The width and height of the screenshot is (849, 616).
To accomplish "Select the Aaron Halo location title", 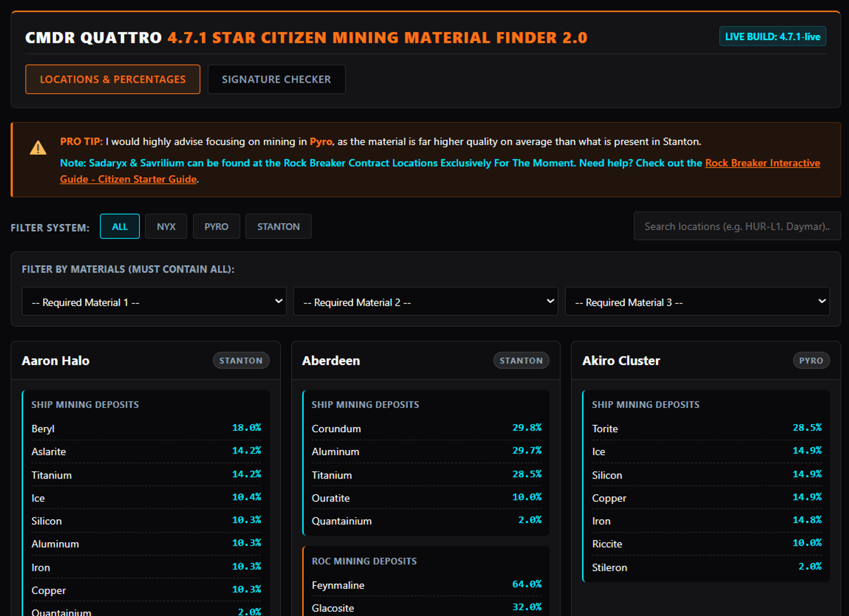I will [56, 360].
